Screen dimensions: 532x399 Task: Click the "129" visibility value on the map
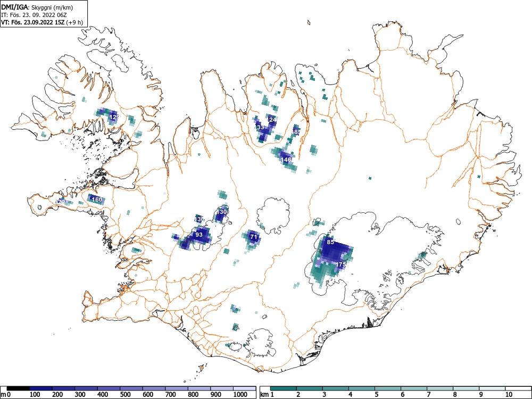(x=115, y=117)
